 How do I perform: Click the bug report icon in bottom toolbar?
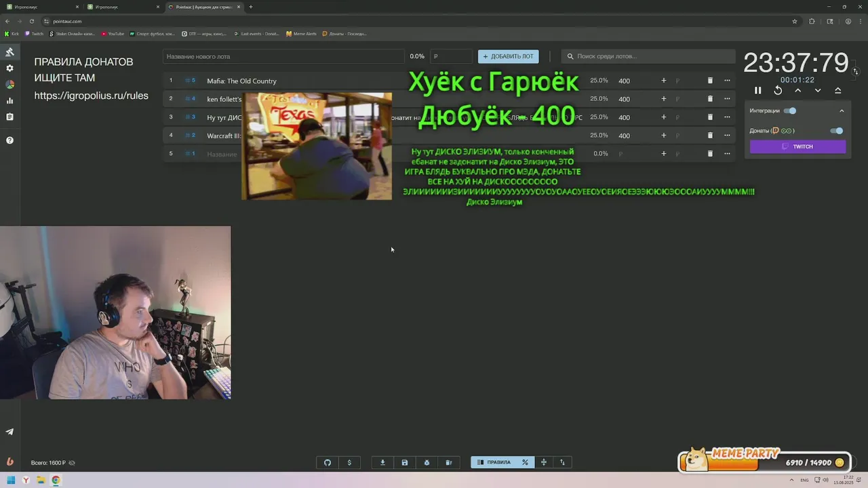427,463
